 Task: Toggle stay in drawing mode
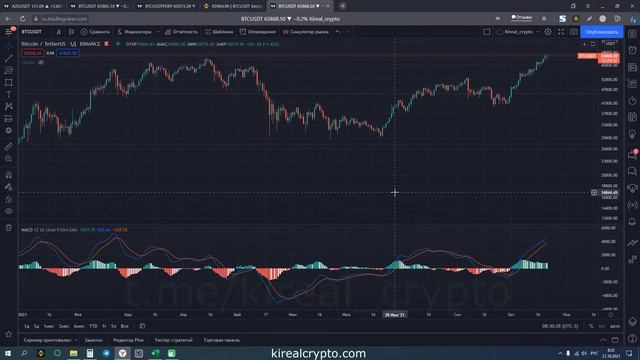coord(9,187)
